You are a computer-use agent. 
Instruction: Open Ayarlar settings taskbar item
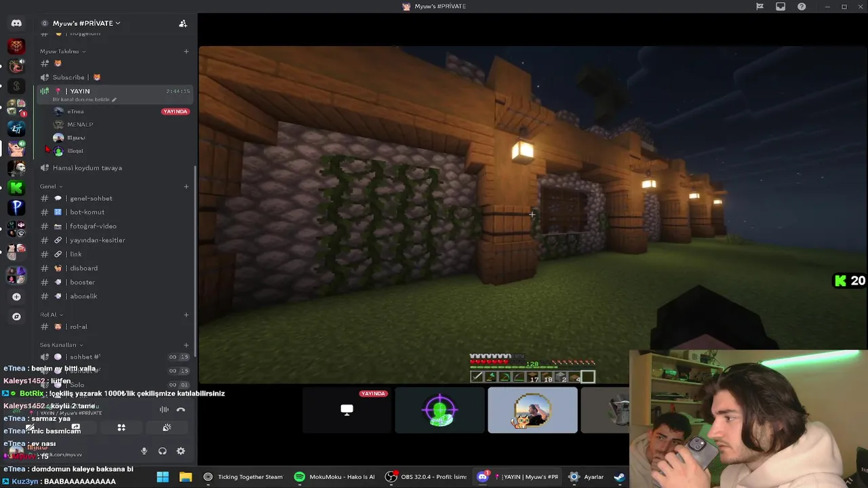(586, 476)
